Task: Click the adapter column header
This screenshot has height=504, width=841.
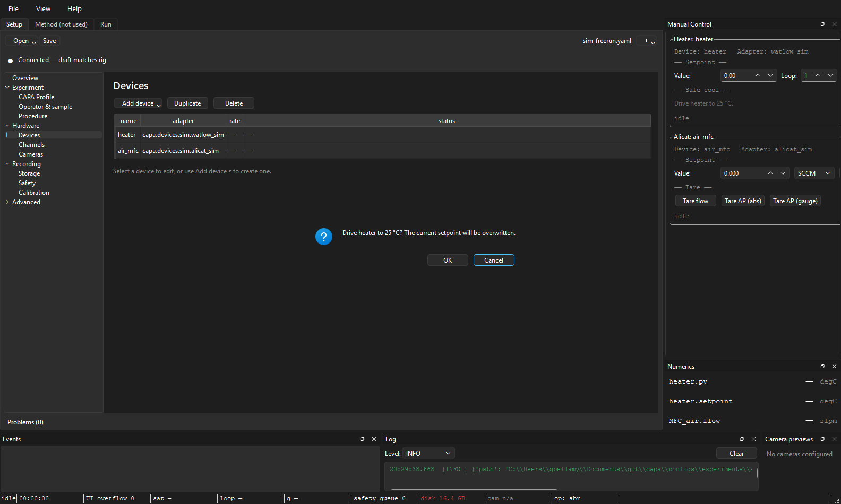Action: click(x=183, y=121)
